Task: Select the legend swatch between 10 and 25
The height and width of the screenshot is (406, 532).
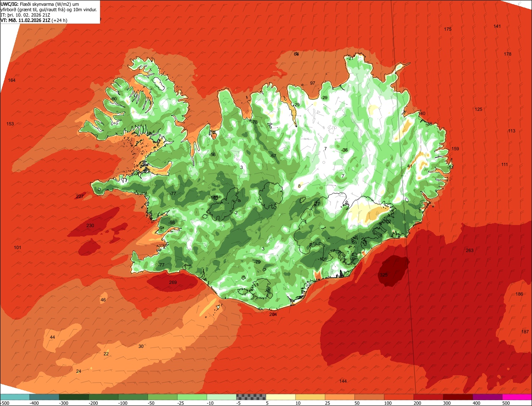Action: 310,397
